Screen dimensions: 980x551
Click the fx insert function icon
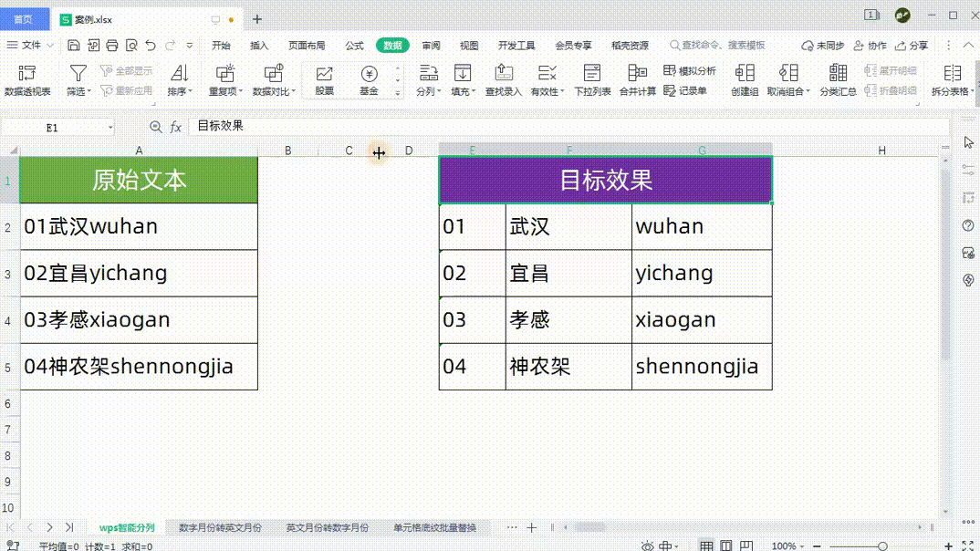pos(175,127)
